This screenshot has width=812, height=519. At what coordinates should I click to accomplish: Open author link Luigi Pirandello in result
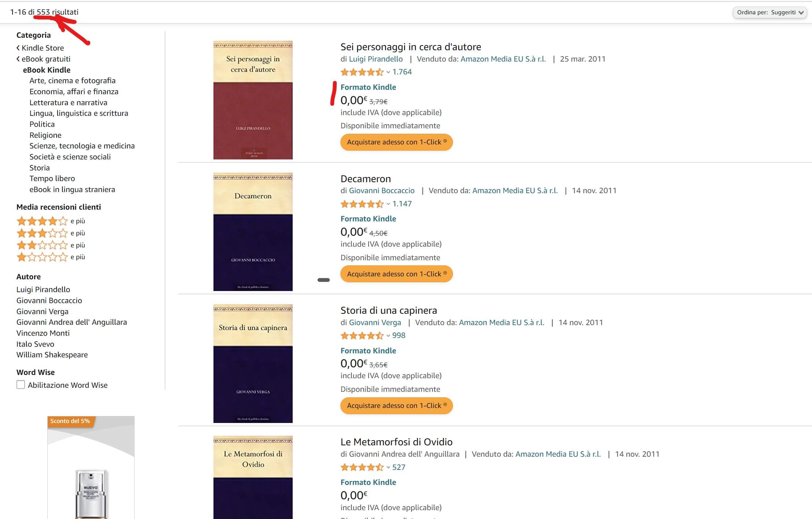[376, 59]
